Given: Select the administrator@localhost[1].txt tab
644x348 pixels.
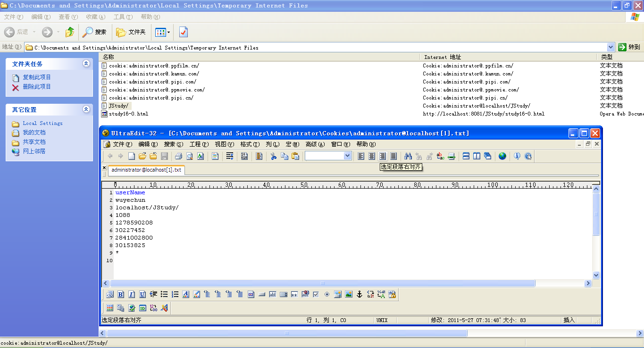Looking at the screenshot, I should coord(146,170).
